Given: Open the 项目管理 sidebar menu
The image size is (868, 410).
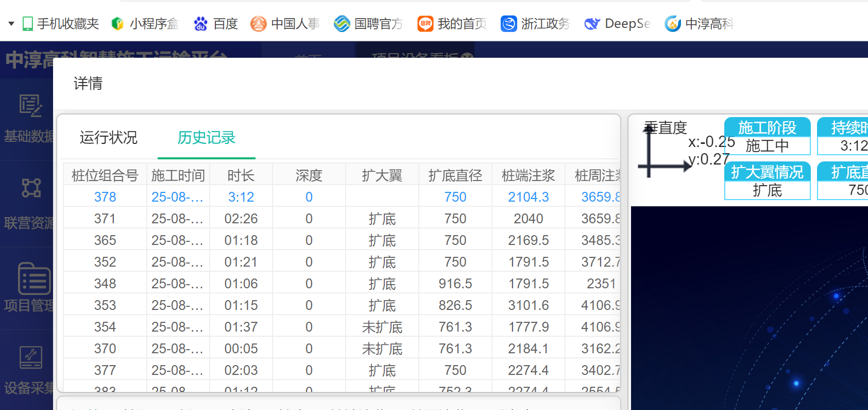Looking at the screenshot, I should click(28, 288).
